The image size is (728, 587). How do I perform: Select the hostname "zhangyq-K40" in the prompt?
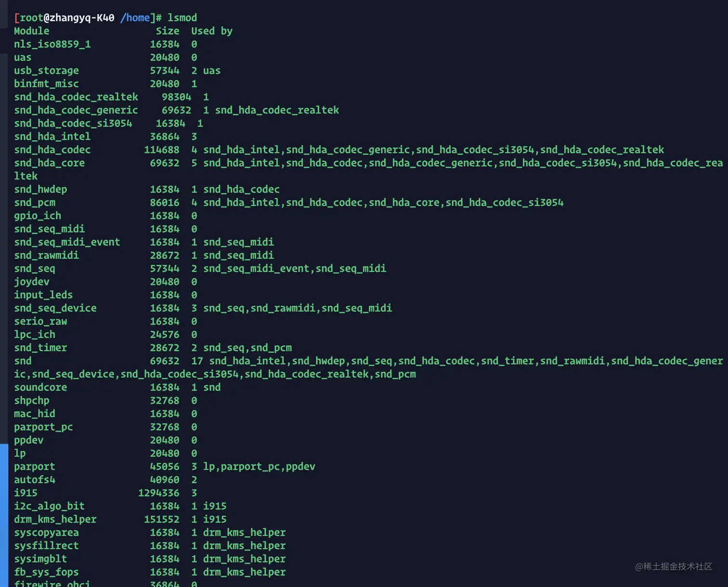pyautogui.click(x=82, y=18)
